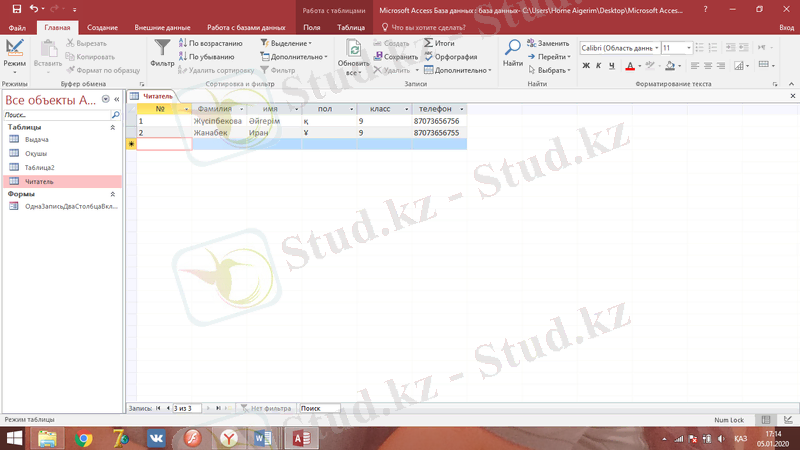Click the Найти magnifier icon
The image size is (800, 450).
coord(512,49)
